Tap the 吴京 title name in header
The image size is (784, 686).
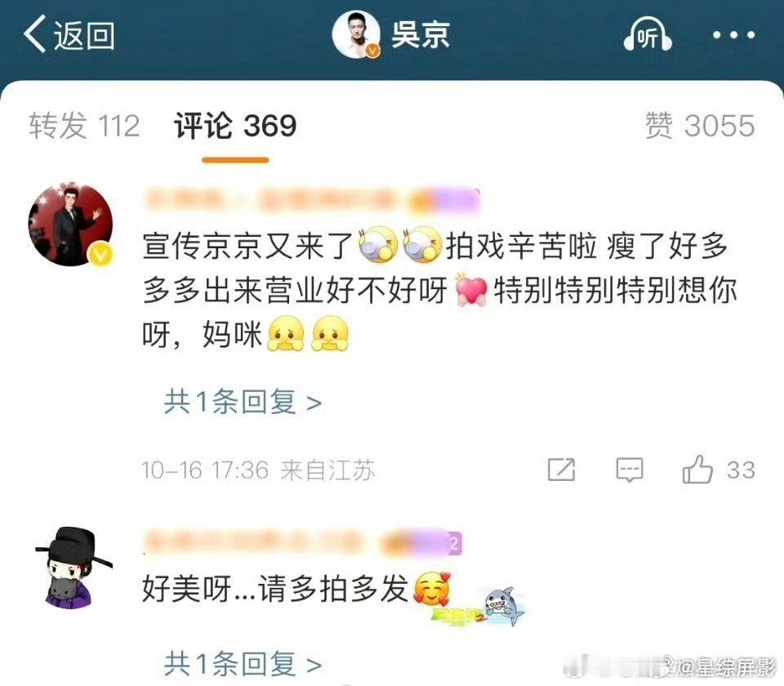pyautogui.click(x=421, y=34)
